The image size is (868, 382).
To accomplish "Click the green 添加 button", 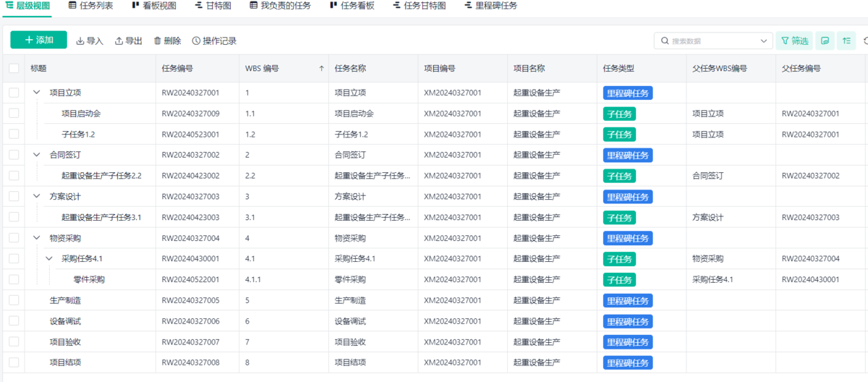I will click(38, 41).
